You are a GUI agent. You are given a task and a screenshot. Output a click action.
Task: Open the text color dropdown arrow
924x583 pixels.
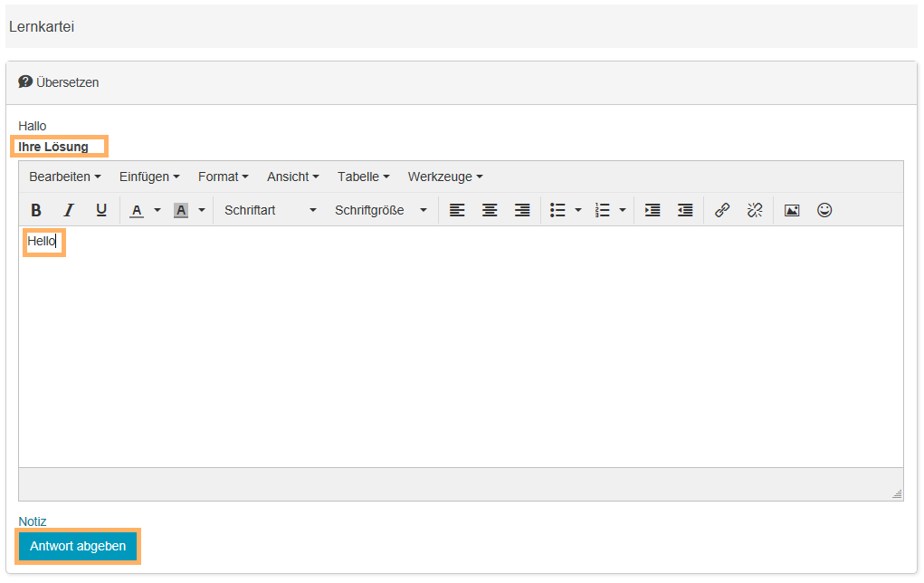(157, 210)
